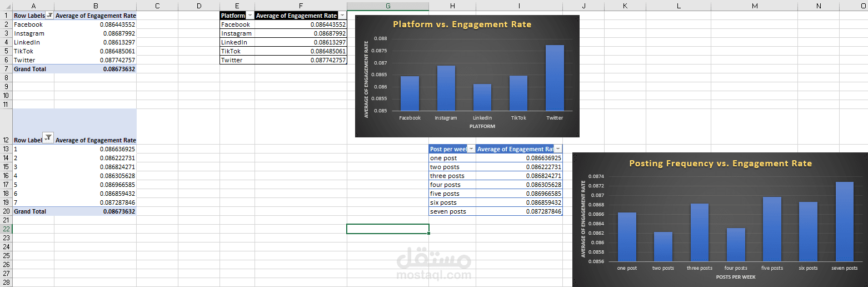Click Grand Total label in row 7

(x=30, y=69)
